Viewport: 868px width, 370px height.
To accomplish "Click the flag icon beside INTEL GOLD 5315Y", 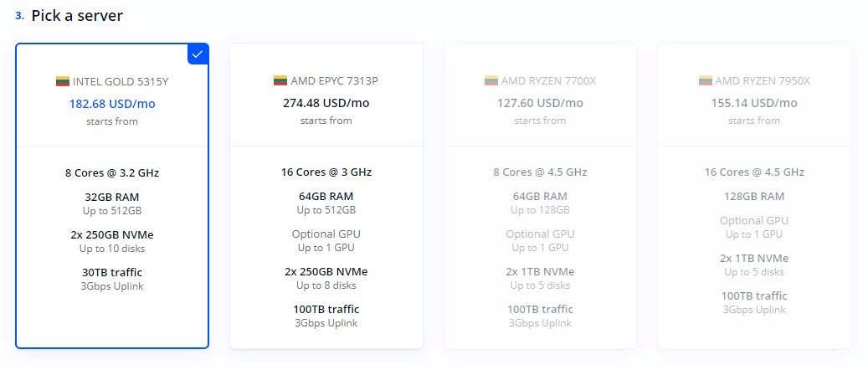I will point(63,81).
